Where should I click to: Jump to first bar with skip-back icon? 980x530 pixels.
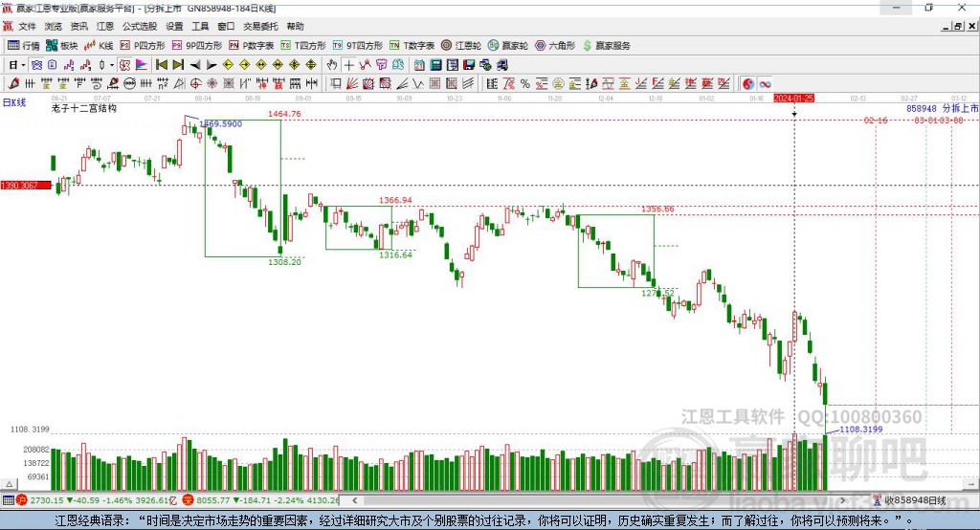[x=161, y=65]
